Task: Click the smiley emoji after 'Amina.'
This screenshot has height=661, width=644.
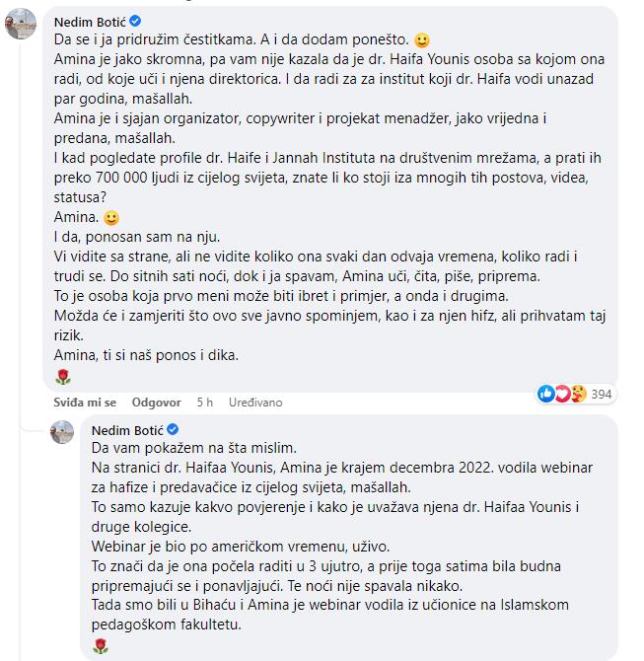Action: (x=111, y=218)
